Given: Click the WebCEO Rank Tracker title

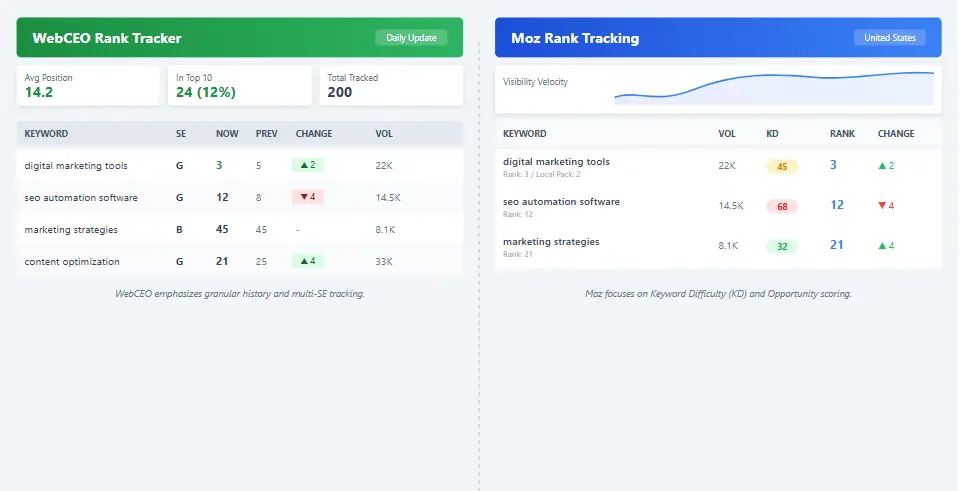Looking at the screenshot, I should (107, 38).
